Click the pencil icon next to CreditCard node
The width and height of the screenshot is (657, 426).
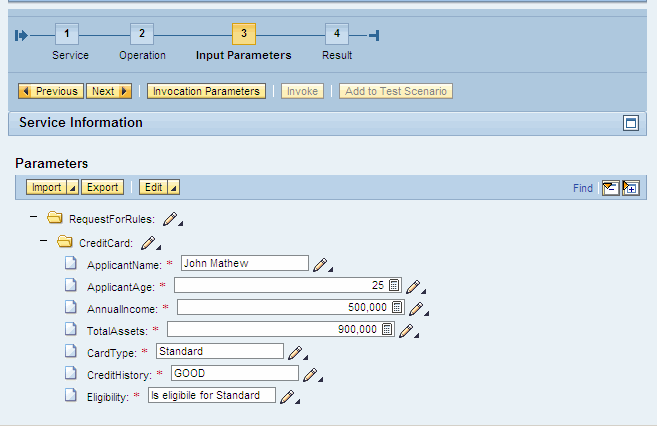point(149,242)
